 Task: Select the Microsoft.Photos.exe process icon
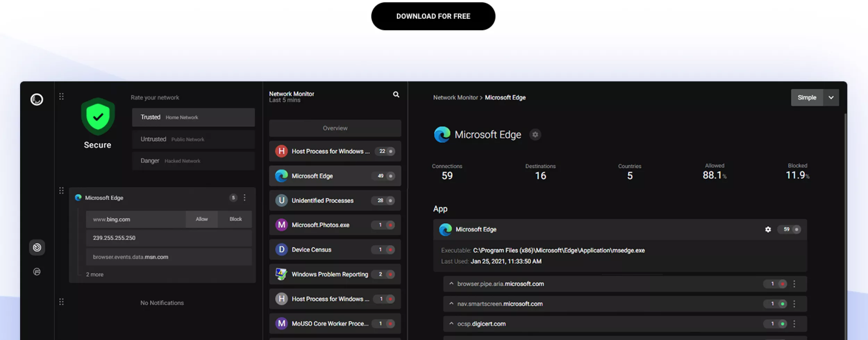pos(281,225)
